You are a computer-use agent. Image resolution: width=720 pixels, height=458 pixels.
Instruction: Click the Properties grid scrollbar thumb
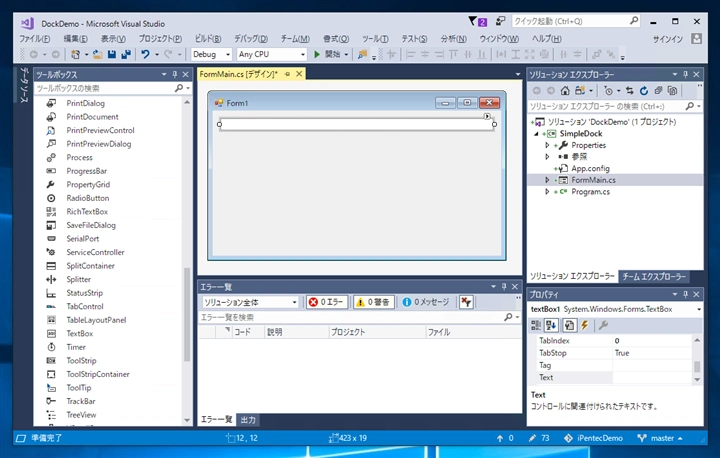click(697, 366)
